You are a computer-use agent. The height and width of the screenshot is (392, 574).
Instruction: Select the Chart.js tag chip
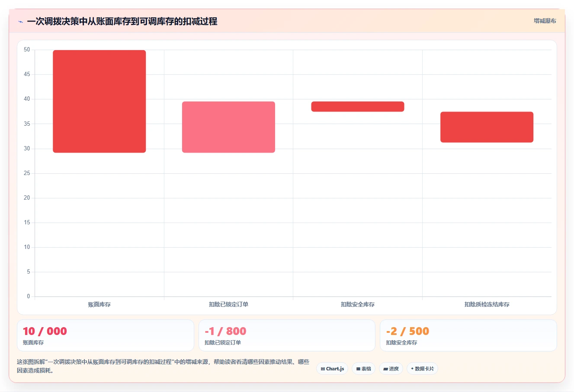tap(332, 369)
